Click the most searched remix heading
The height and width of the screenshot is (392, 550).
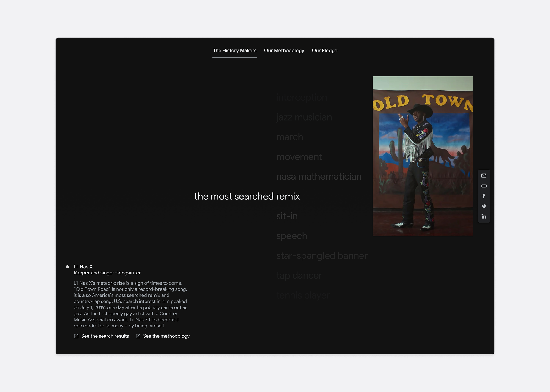247,196
